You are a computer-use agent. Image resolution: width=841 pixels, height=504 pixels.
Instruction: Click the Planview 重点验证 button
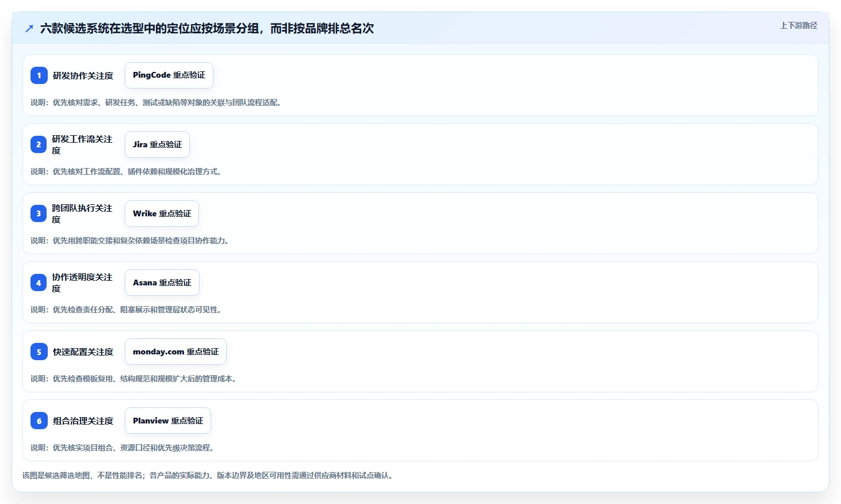[168, 421]
